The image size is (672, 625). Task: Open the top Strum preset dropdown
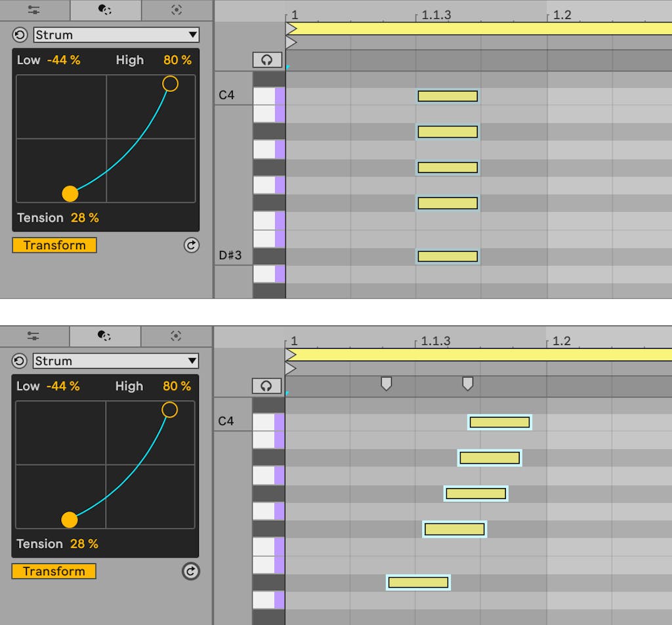tap(115, 34)
